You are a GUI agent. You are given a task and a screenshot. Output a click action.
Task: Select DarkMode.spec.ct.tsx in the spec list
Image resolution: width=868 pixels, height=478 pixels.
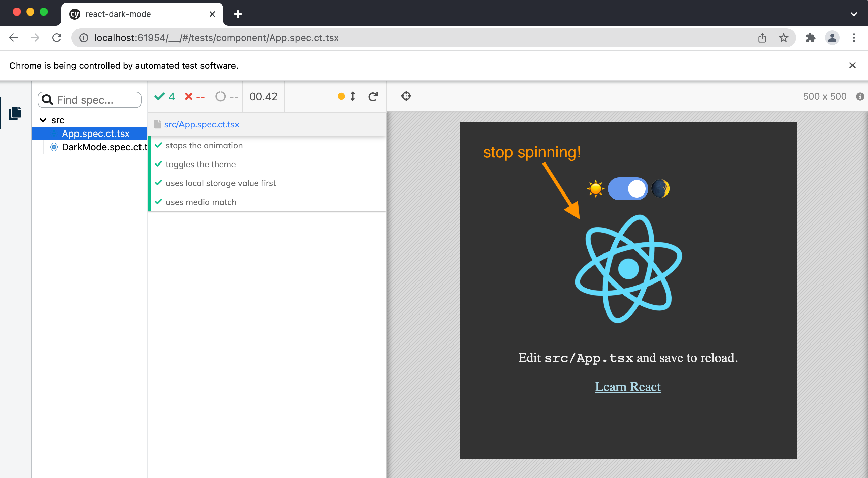click(104, 147)
